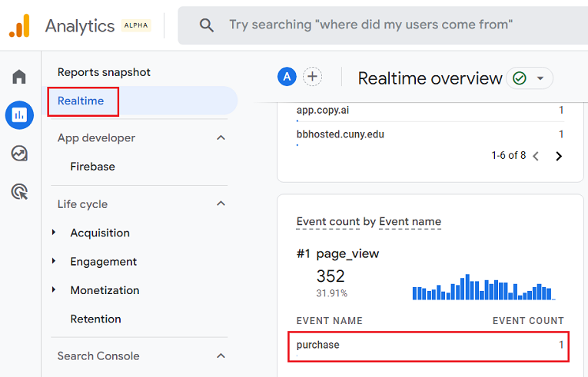Screen dimensions: 588x377
Task: Expand the Acquisition triangle
Action: [x=54, y=233]
